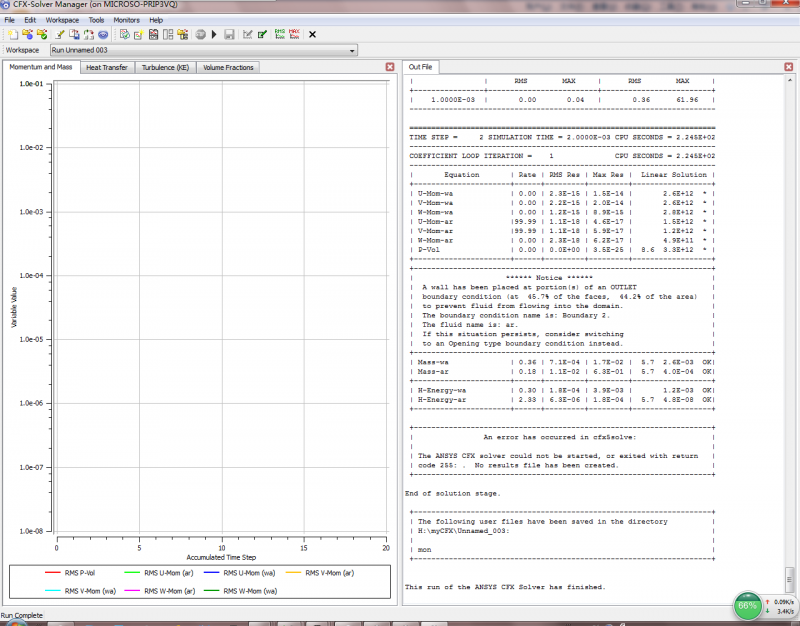Click the save disk icon in toolbar

(229, 34)
